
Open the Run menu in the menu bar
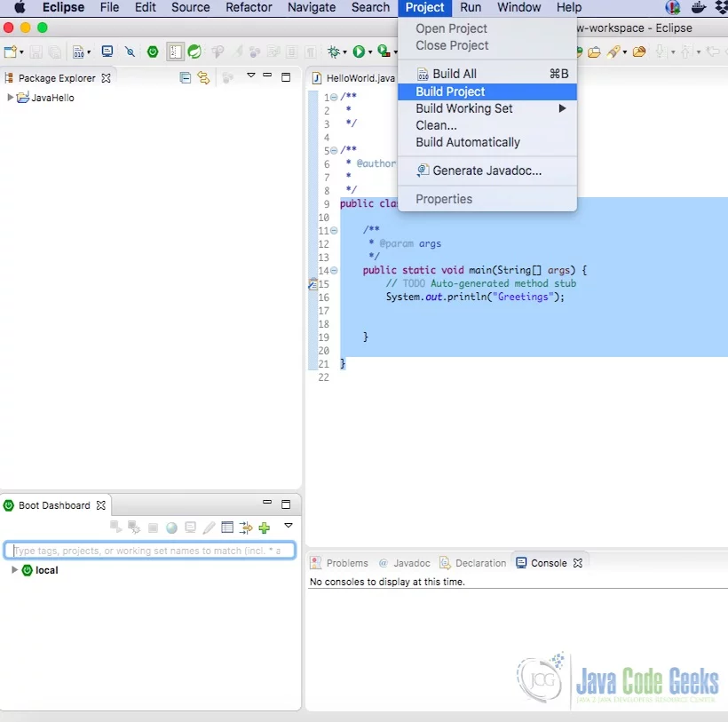(x=471, y=7)
